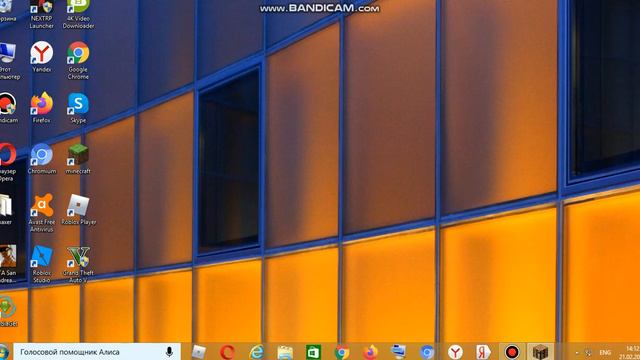Open the Windows Store taskbar icon
This screenshot has height=360, width=640.
click(x=313, y=352)
